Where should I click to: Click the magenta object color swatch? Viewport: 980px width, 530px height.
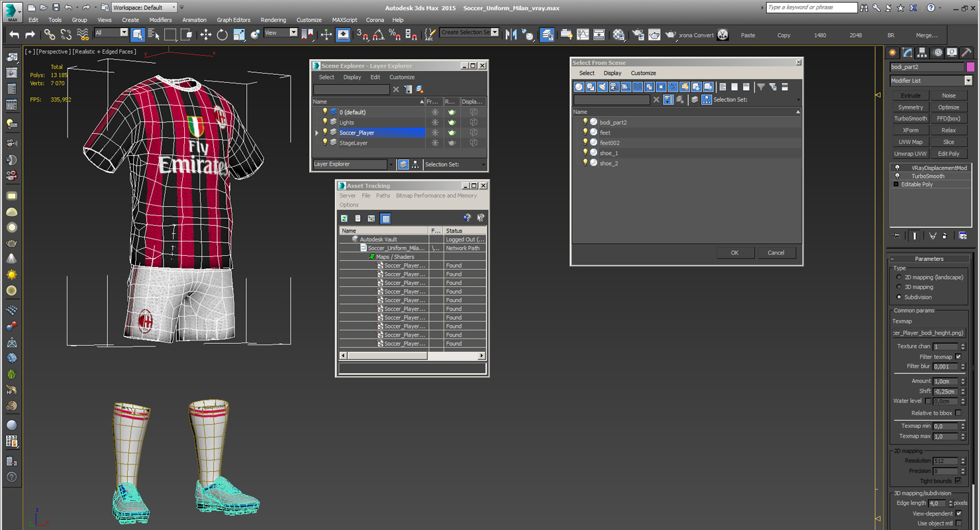coord(971,67)
